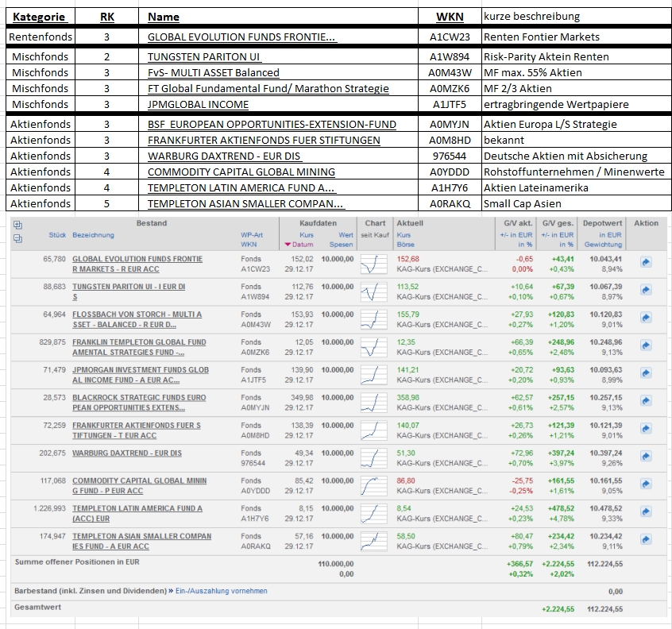Viewport: 672px width, 629px height.
Task: Click action arrow icon for Warburg Daxtrend row
Action: 646,457
